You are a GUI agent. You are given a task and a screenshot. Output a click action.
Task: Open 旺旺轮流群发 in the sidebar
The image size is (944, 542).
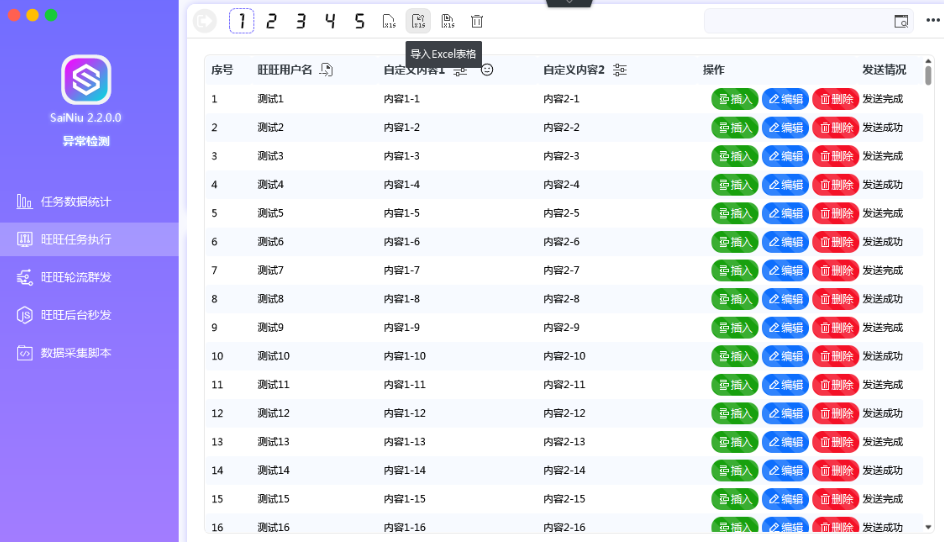tap(76, 277)
